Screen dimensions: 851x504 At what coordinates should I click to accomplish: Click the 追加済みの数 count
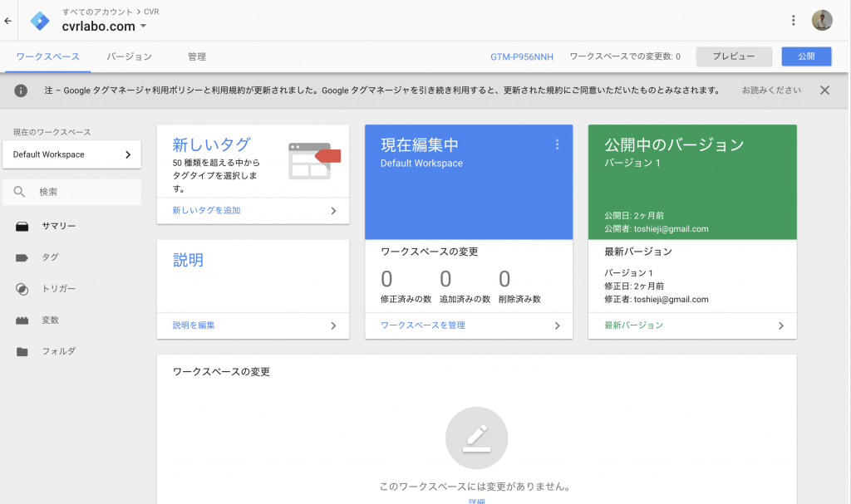445,279
